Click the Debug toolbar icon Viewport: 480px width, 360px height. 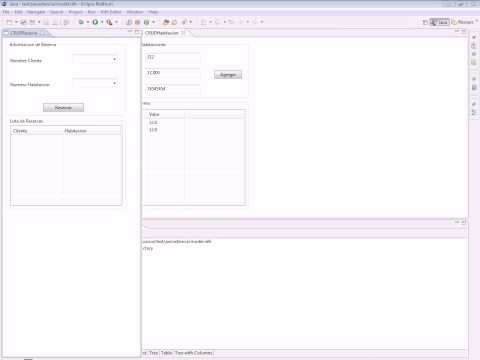point(81,22)
